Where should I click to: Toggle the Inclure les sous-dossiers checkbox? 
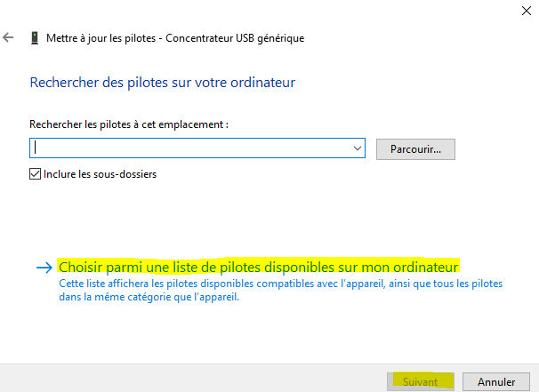[x=36, y=174]
